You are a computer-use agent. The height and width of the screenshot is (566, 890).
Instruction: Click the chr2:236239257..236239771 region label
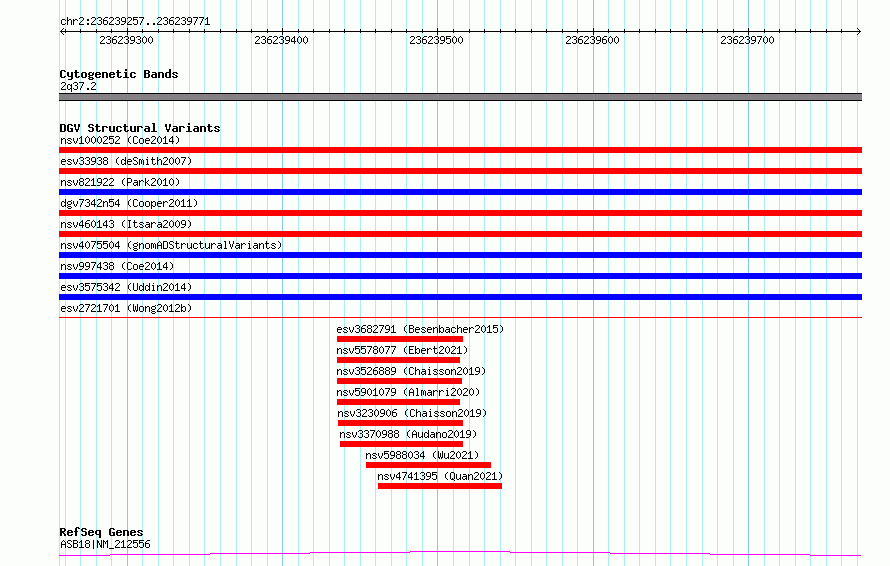click(x=135, y=22)
